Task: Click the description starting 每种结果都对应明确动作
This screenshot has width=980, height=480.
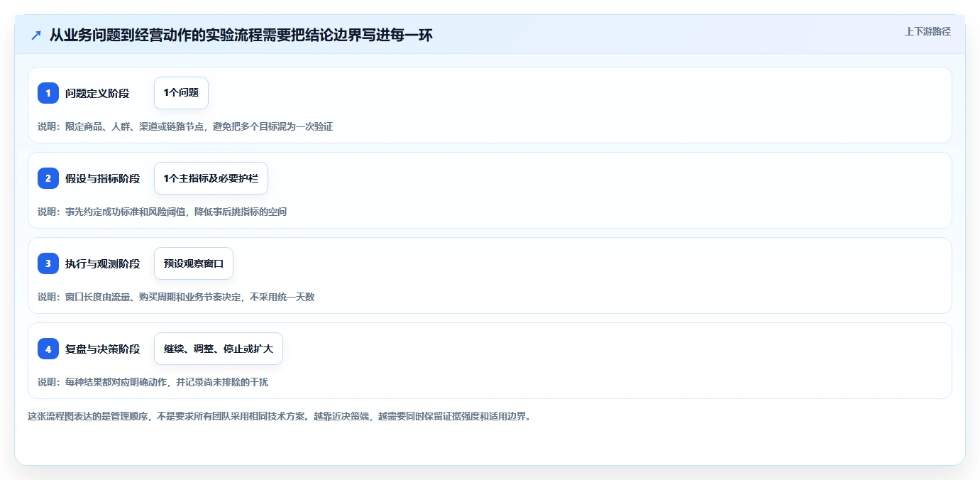Action: tap(153, 382)
